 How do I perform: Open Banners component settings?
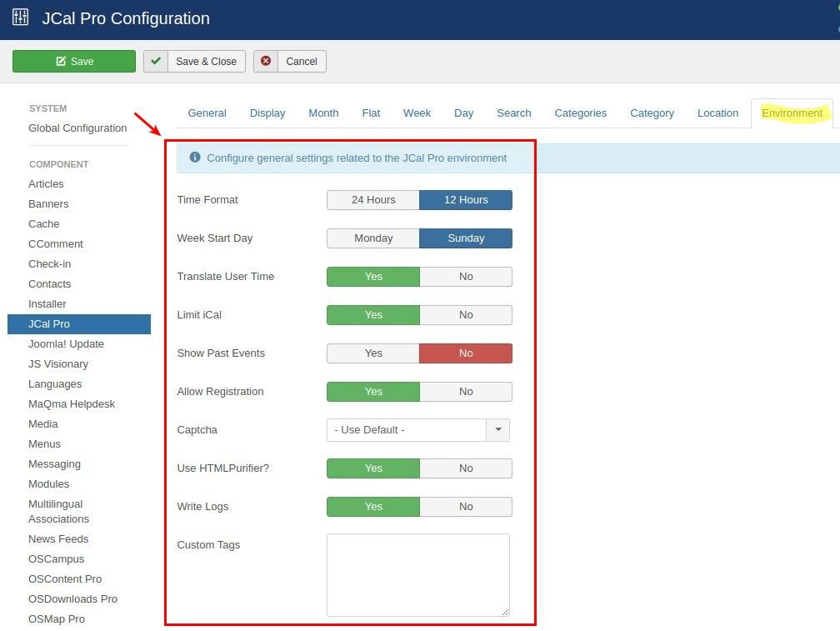[x=48, y=204]
